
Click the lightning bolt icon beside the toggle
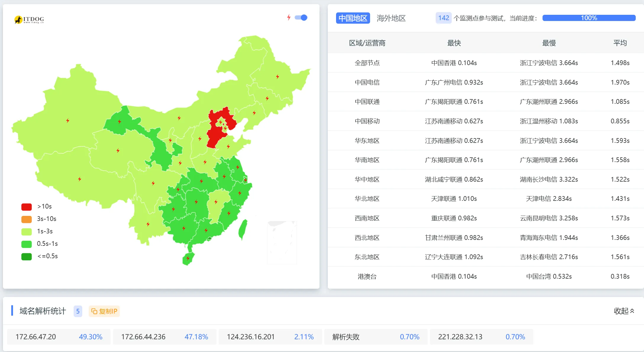click(x=289, y=17)
